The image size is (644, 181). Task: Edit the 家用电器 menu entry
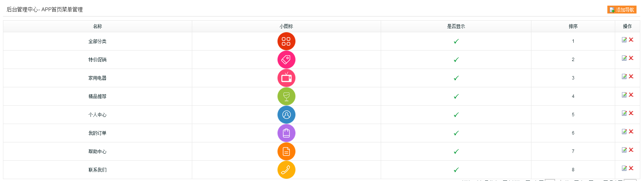click(624, 76)
